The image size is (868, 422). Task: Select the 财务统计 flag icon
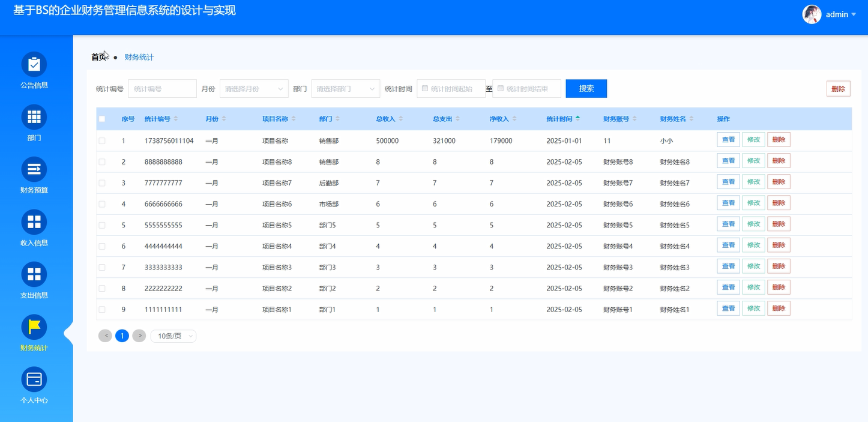pyautogui.click(x=34, y=327)
